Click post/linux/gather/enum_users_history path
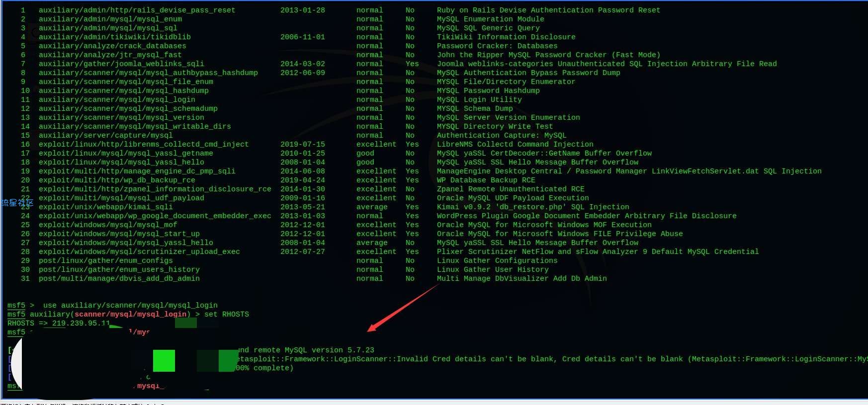868x405 pixels. point(119,269)
